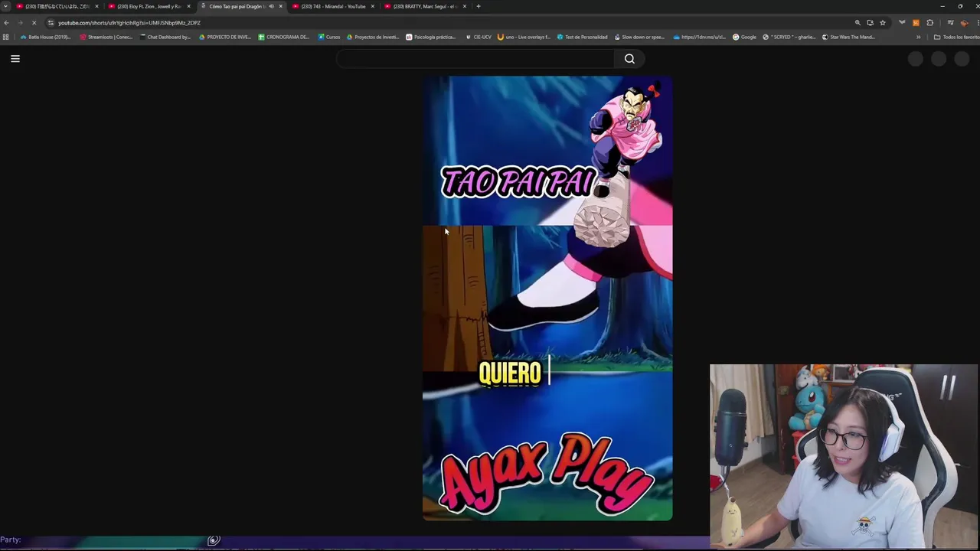Open the media control icon in toolbar
The image size is (980, 551).
click(x=950, y=23)
